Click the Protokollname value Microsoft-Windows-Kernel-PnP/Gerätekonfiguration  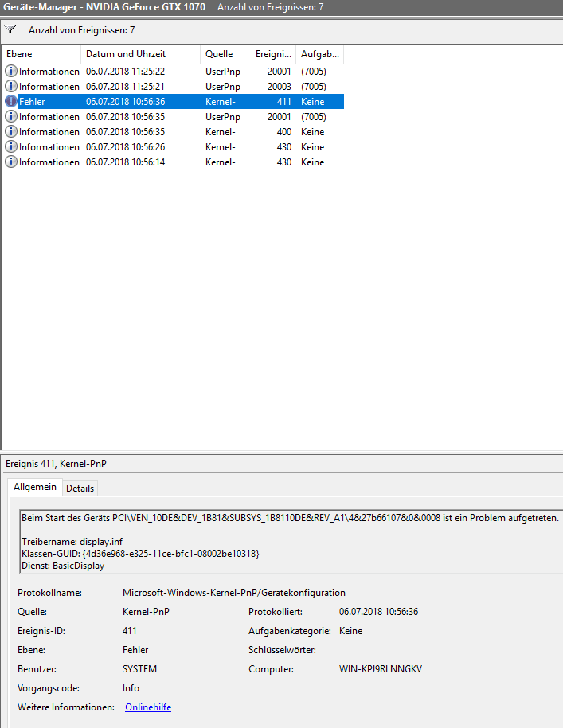234,593
